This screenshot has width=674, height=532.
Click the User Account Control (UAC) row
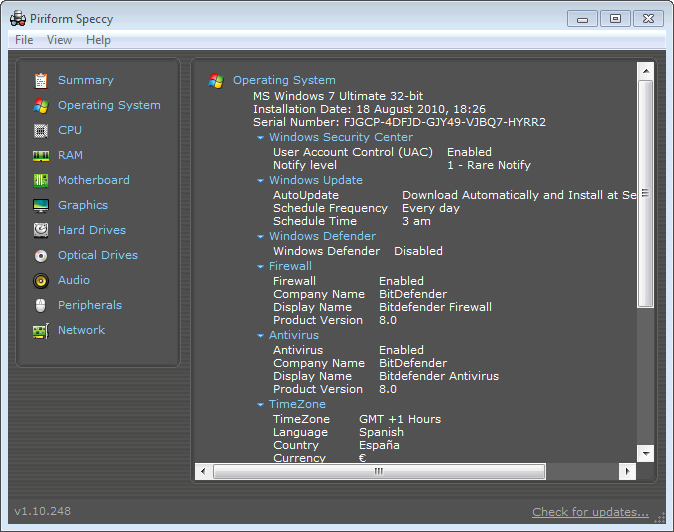click(x=382, y=152)
